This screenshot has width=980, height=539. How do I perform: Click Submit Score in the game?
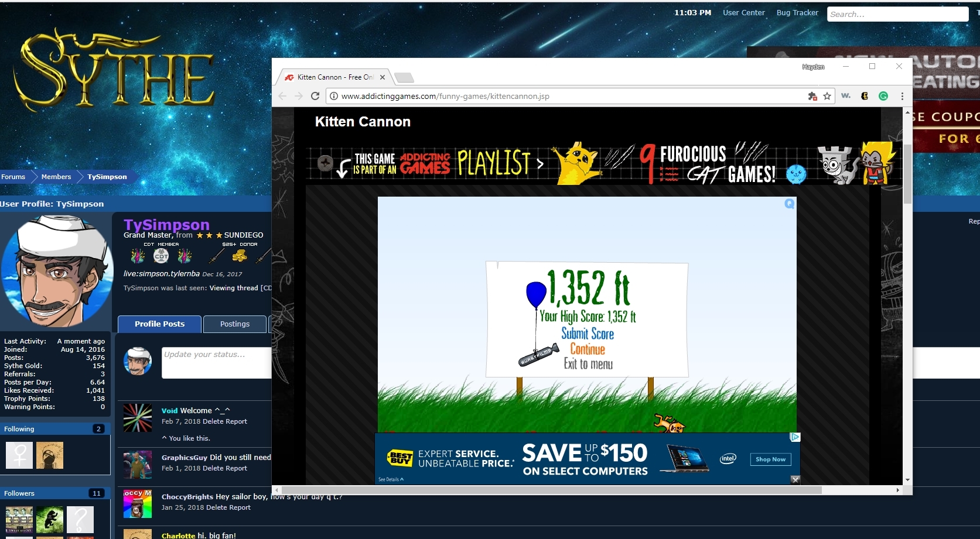[588, 334]
